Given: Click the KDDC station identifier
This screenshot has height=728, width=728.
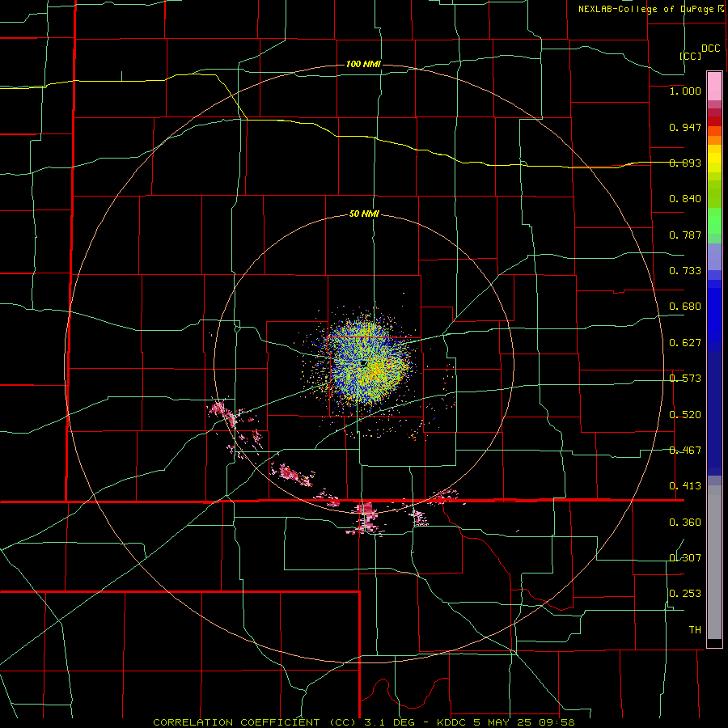Looking at the screenshot, I should (452, 722).
